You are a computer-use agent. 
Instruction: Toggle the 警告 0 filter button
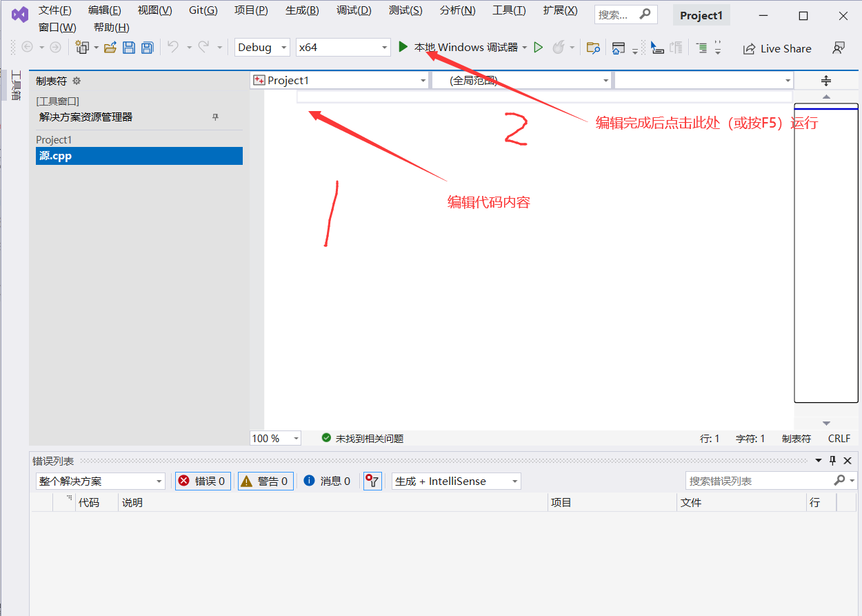265,481
